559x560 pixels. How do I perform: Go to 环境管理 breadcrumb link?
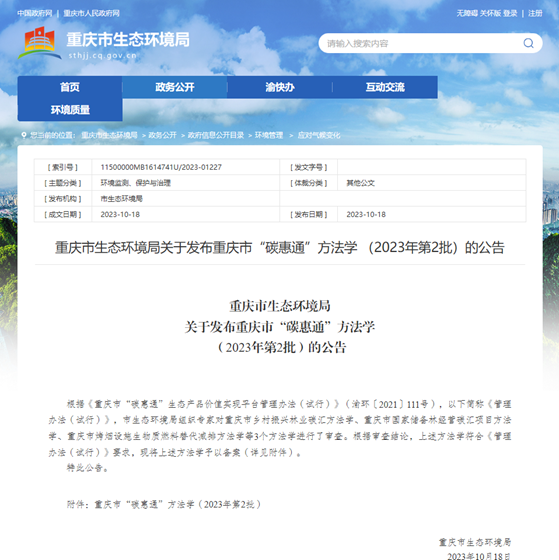tap(269, 135)
